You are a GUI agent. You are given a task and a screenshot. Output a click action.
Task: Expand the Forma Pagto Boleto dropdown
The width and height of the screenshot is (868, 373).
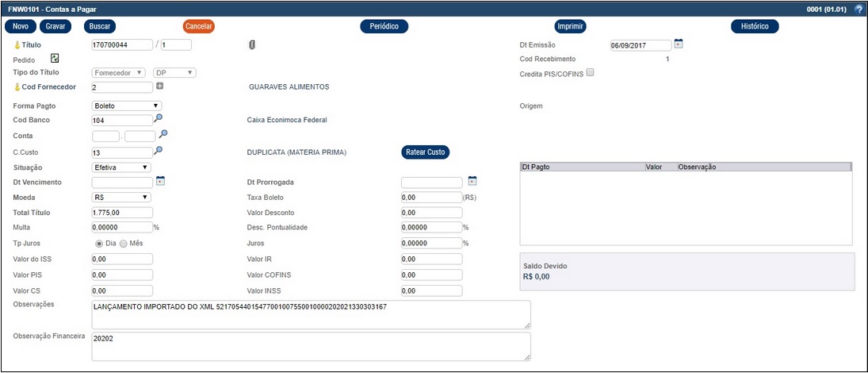[127, 106]
